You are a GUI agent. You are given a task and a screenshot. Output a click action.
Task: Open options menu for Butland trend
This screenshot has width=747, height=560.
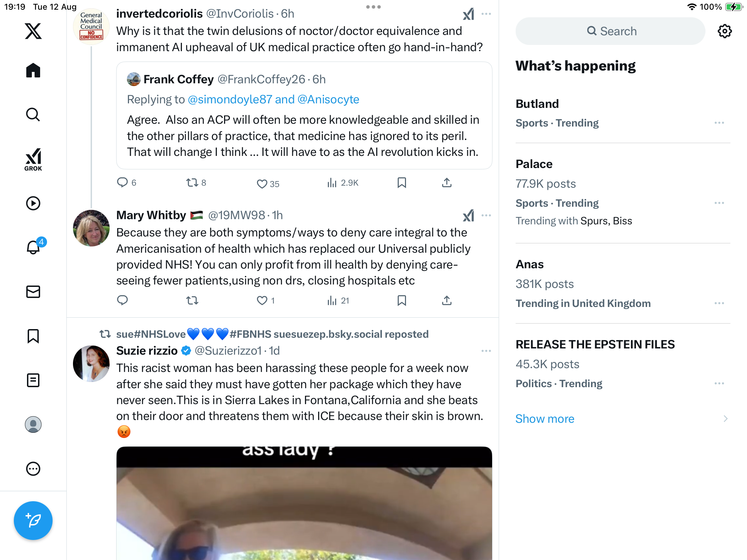coord(719,123)
